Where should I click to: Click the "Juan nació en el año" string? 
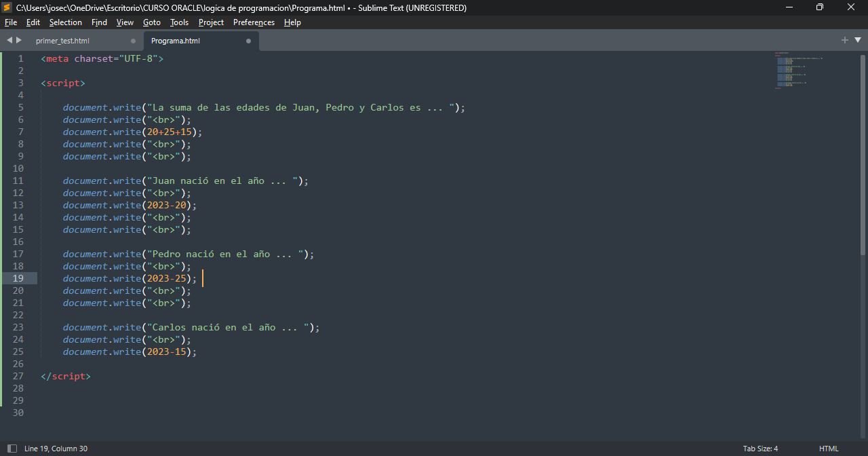[x=222, y=181]
